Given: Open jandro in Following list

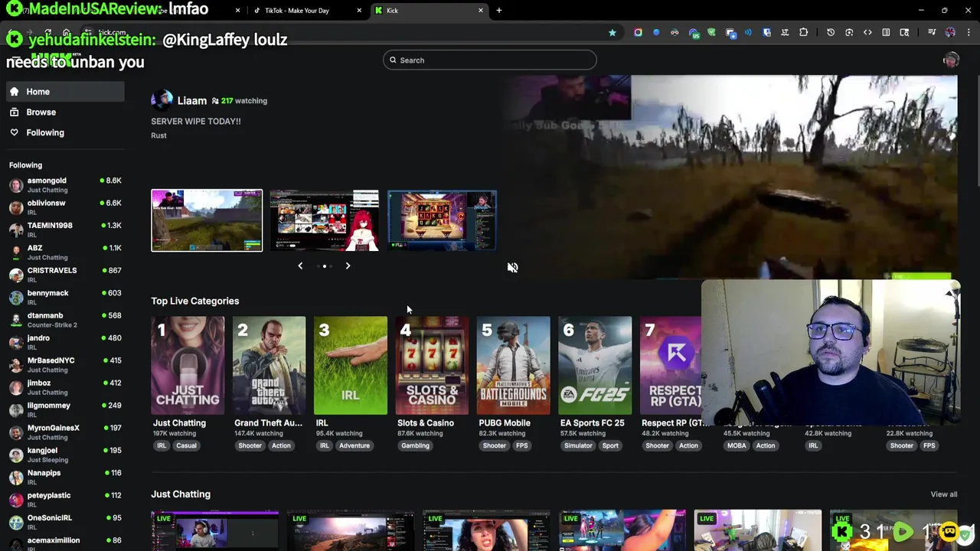Looking at the screenshot, I should tap(65, 342).
